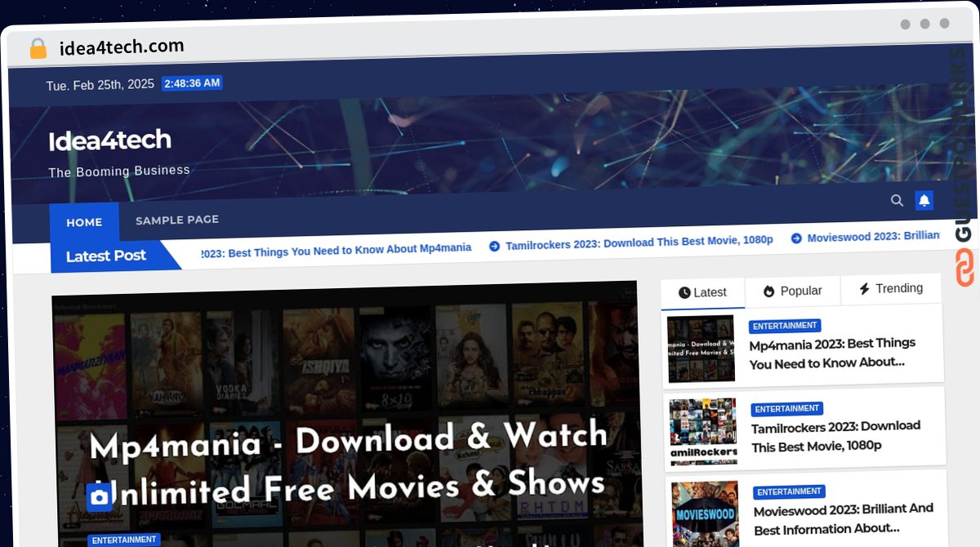Image resolution: width=980 pixels, height=547 pixels.
Task: Click Entertainment tag on featured post
Action: click(124, 540)
